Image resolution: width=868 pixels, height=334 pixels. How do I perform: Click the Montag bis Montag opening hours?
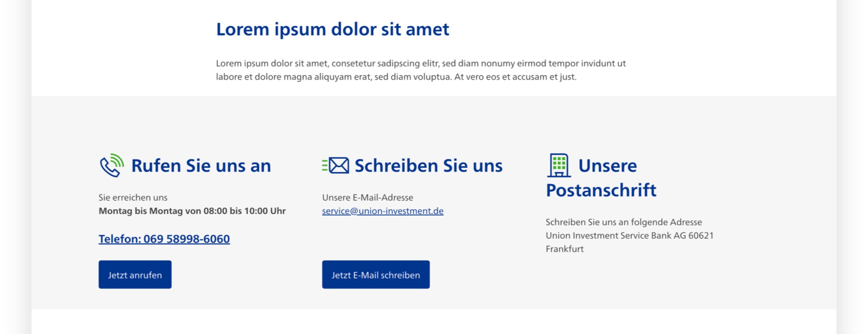click(x=192, y=211)
